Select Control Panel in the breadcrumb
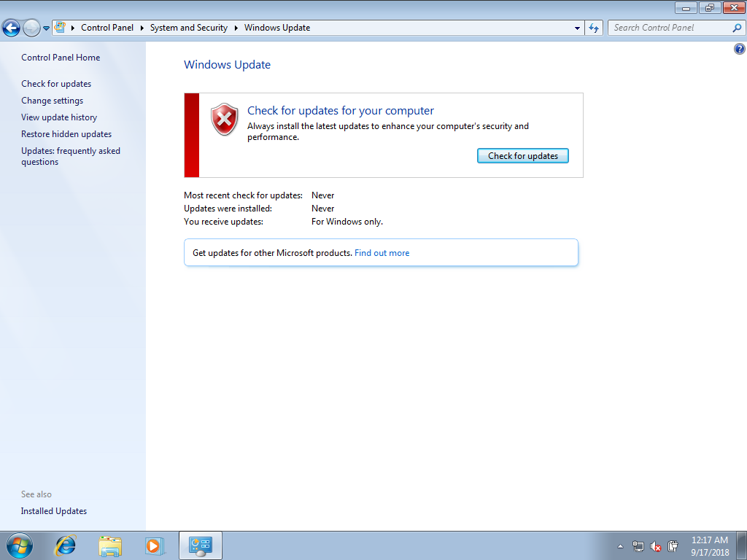Image resolution: width=747 pixels, height=560 pixels. [107, 28]
